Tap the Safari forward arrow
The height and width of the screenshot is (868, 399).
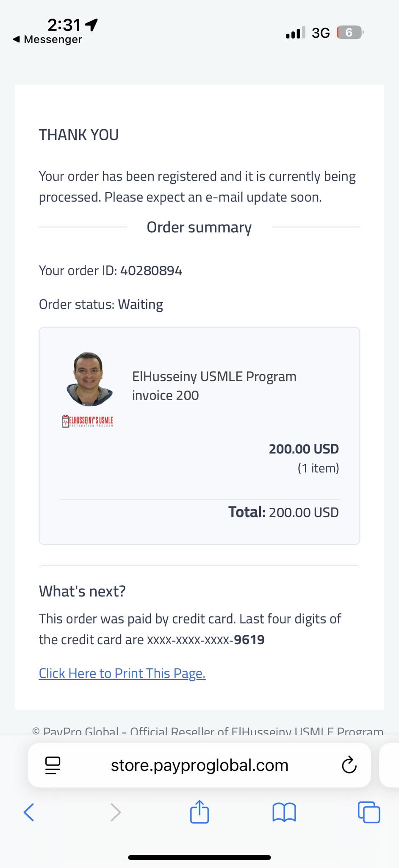[115, 812]
